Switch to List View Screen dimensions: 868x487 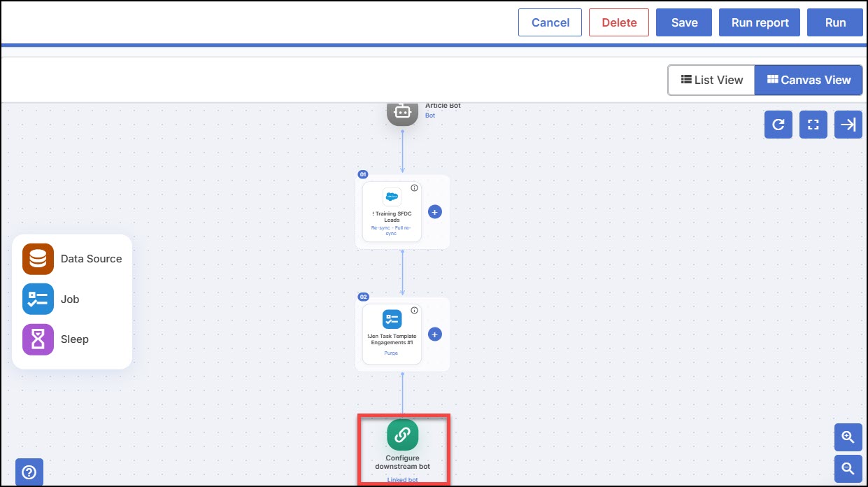click(711, 80)
